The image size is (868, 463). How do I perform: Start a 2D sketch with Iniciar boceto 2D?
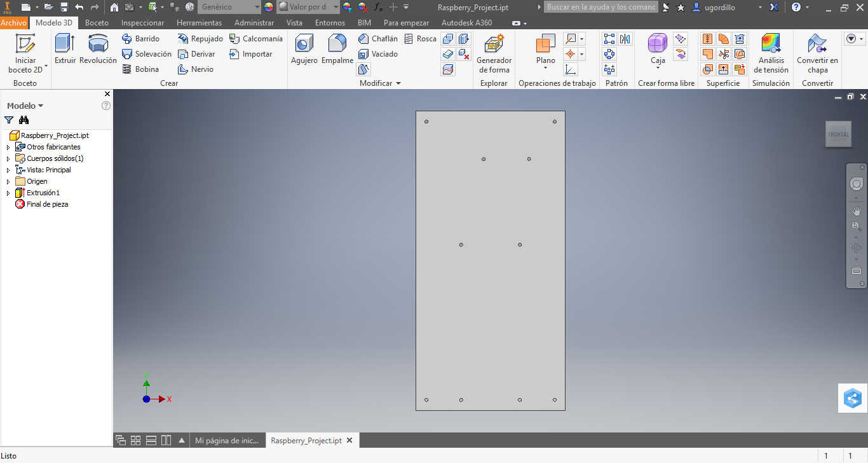25,53
